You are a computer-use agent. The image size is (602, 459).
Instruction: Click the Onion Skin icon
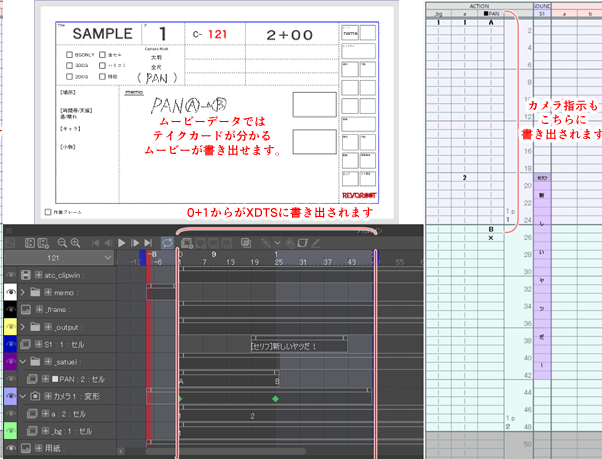(x=246, y=243)
